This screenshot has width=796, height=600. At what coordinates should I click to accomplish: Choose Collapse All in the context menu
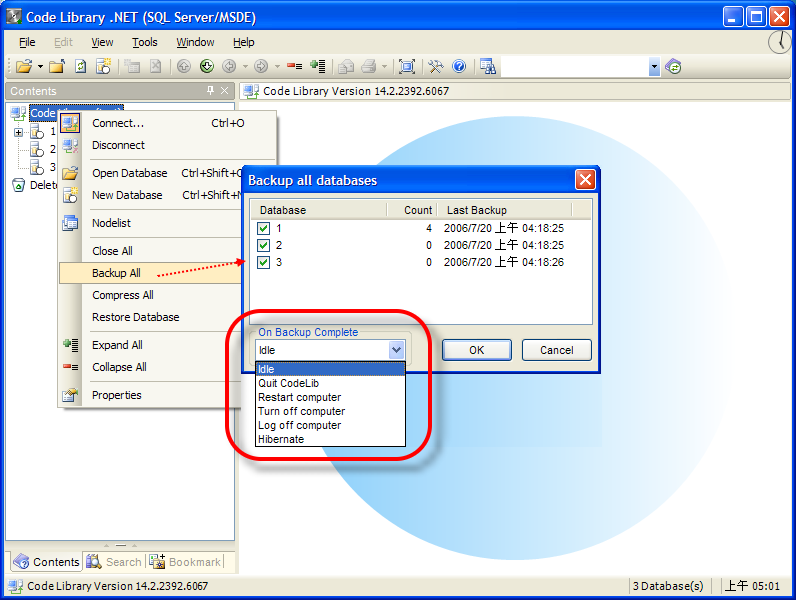151,367
